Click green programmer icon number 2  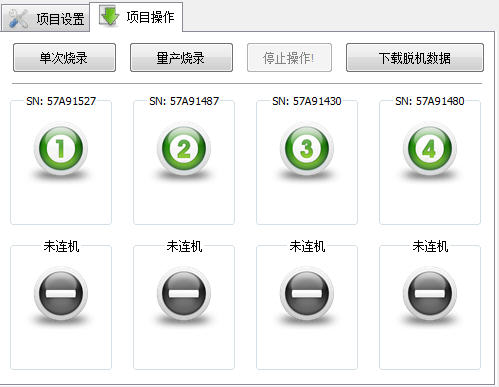(184, 149)
